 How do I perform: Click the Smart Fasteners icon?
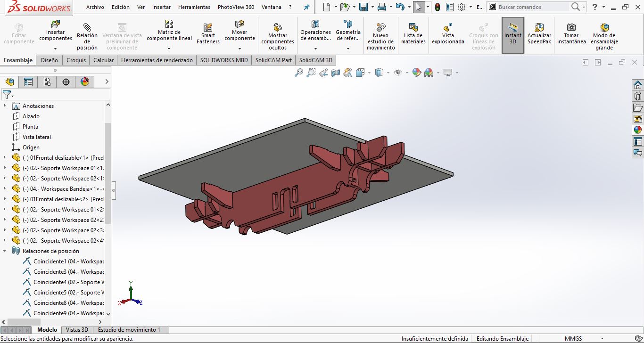click(x=208, y=28)
